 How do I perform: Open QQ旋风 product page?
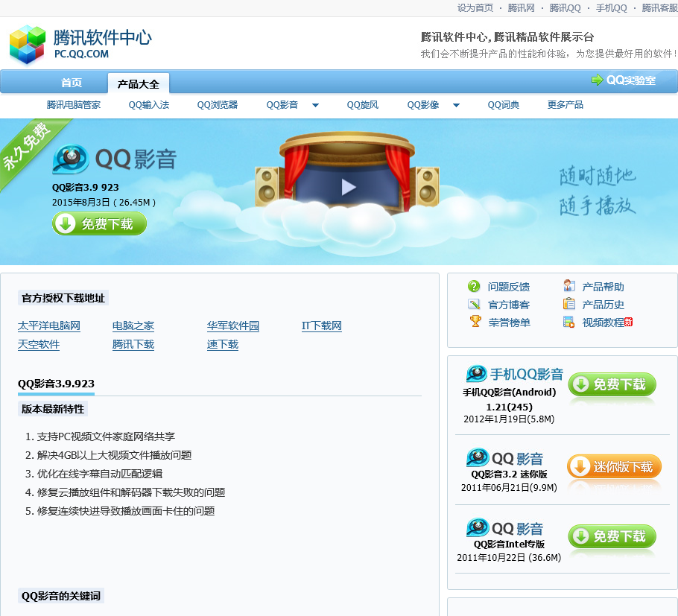[362, 104]
